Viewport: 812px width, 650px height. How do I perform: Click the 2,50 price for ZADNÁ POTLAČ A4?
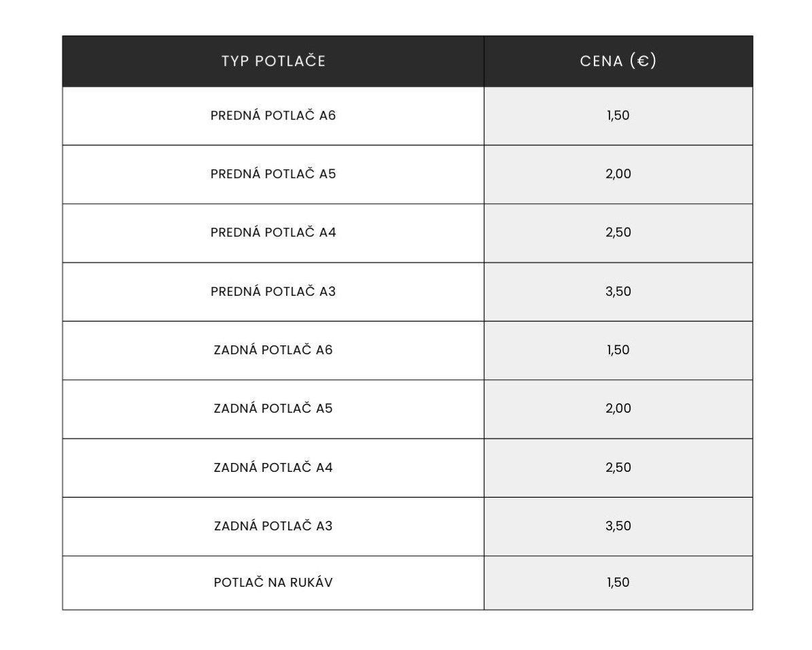[x=618, y=468]
